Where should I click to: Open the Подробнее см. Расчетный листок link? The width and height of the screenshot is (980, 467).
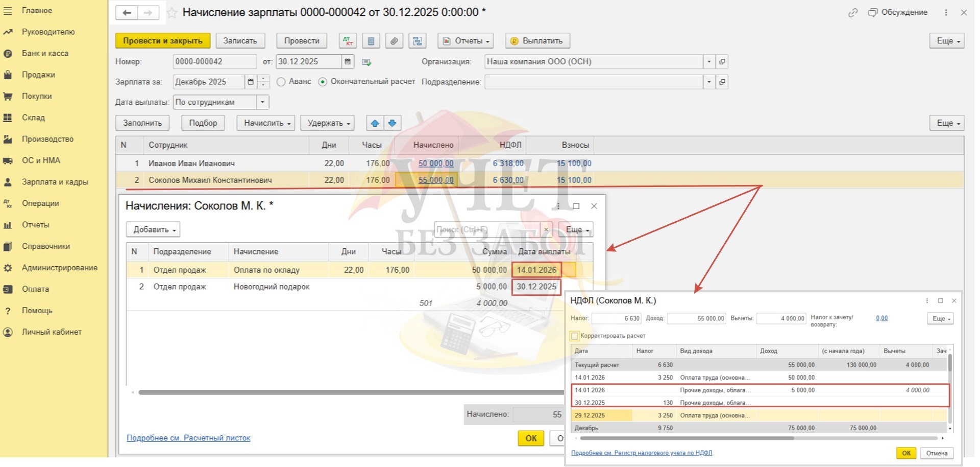pos(188,438)
